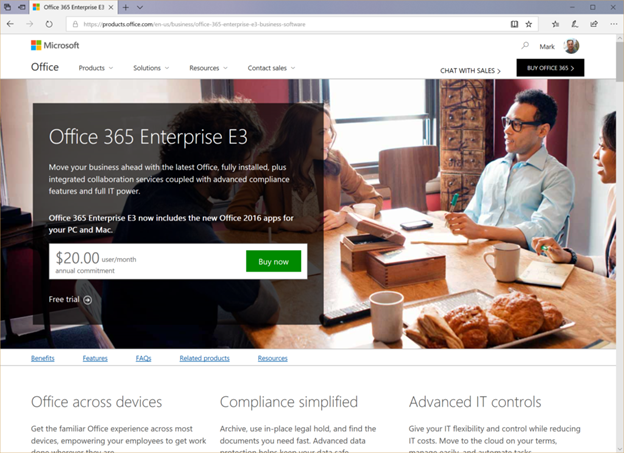Viewport: 624px width, 453px height.
Task: Open the Favorites hub icon
Action: point(556,24)
